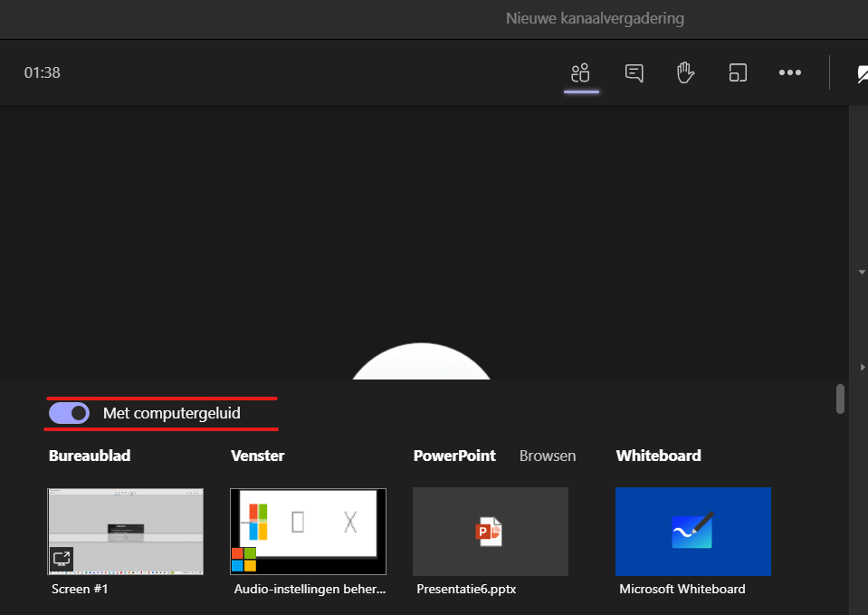Click the Microsoft Whiteboard pen icon
This screenshot has height=615, width=868.
pos(692,532)
